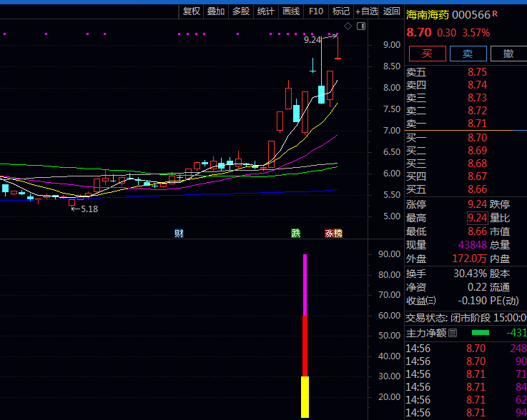Toggle the side panel layout icon
527x420 pixels.
click(360, 26)
